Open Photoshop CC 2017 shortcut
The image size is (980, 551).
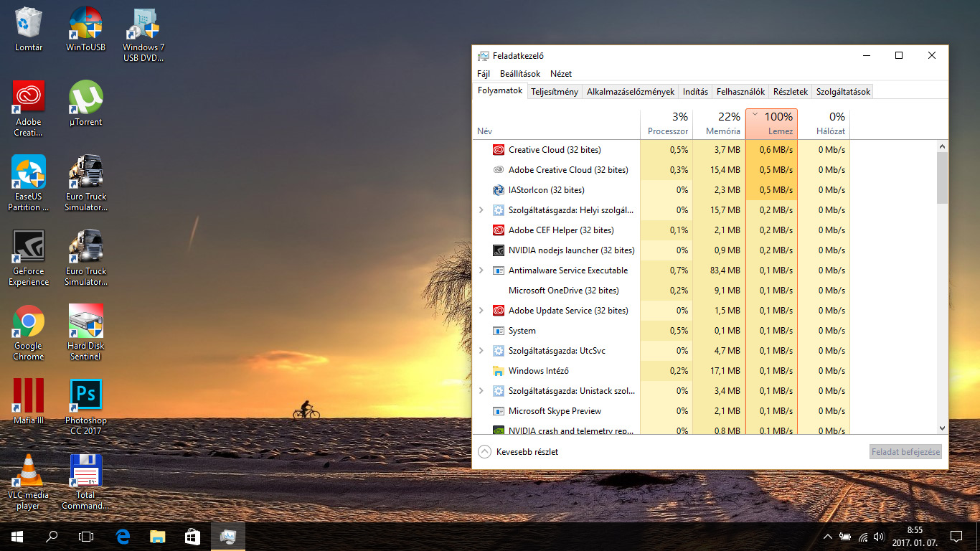(x=85, y=407)
